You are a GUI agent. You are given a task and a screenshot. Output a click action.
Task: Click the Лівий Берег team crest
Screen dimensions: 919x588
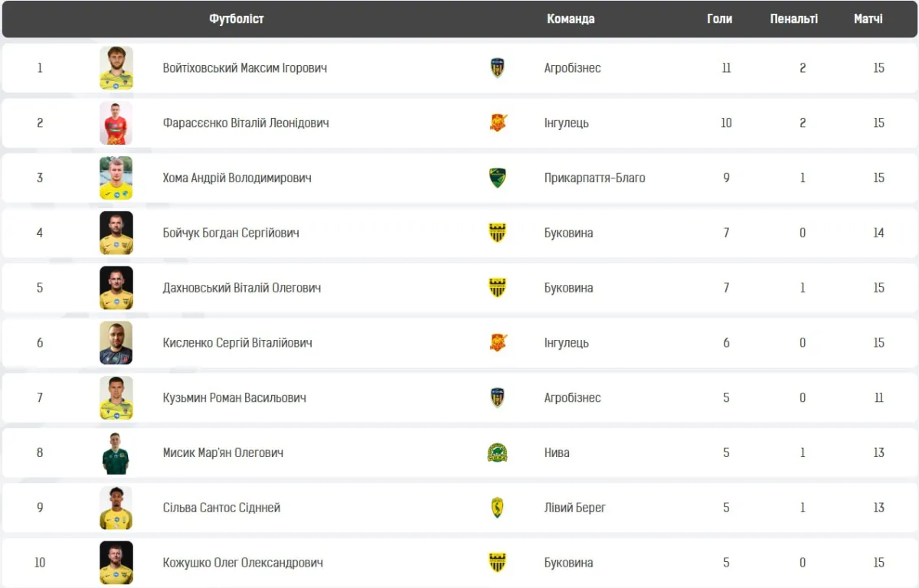(498, 508)
